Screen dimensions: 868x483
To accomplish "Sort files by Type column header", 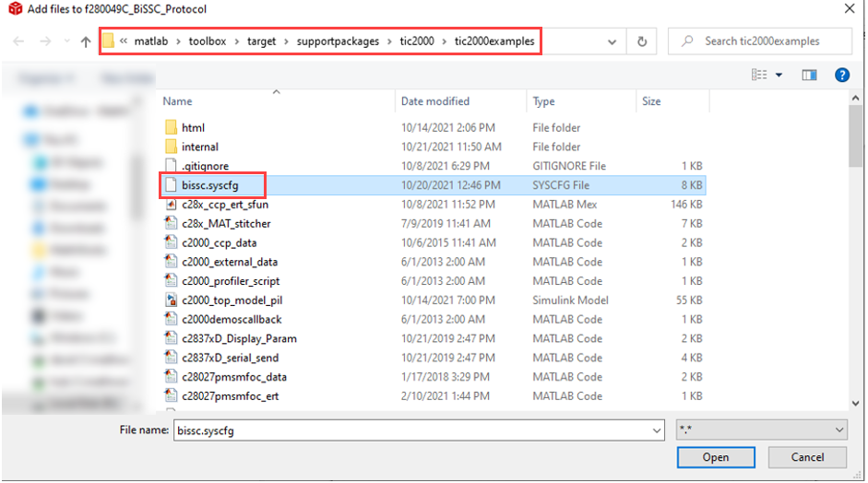I will (544, 101).
